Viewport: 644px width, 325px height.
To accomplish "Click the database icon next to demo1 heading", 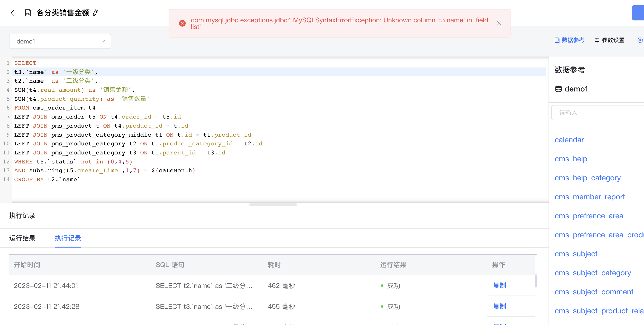I will 559,89.
